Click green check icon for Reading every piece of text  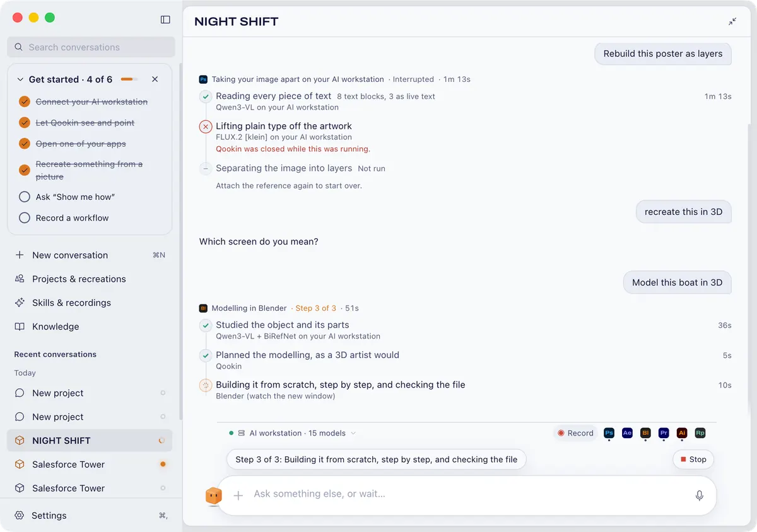pyautogui.click(x=206, y=96)
